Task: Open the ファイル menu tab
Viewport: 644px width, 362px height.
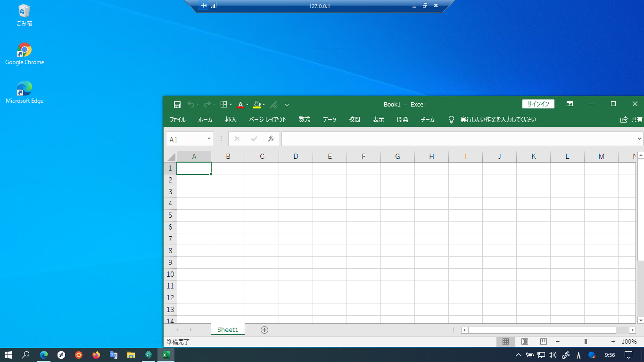Action: coord(177,120)
